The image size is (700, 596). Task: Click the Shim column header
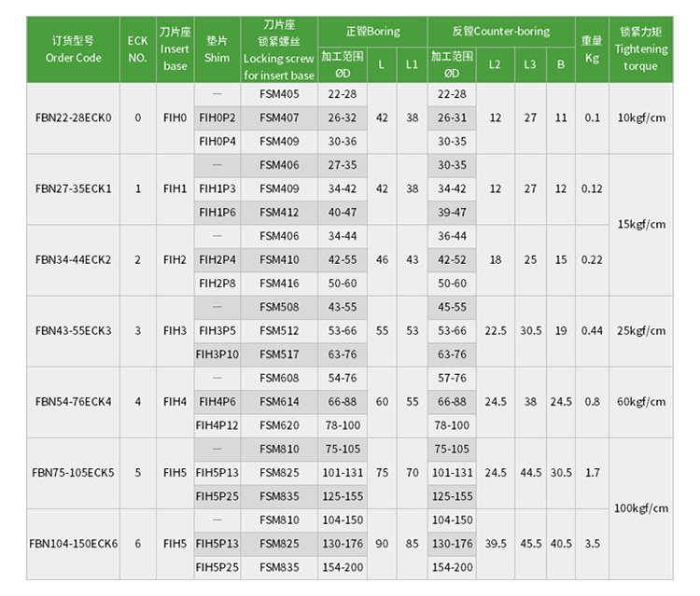click(x=217, y=49)
